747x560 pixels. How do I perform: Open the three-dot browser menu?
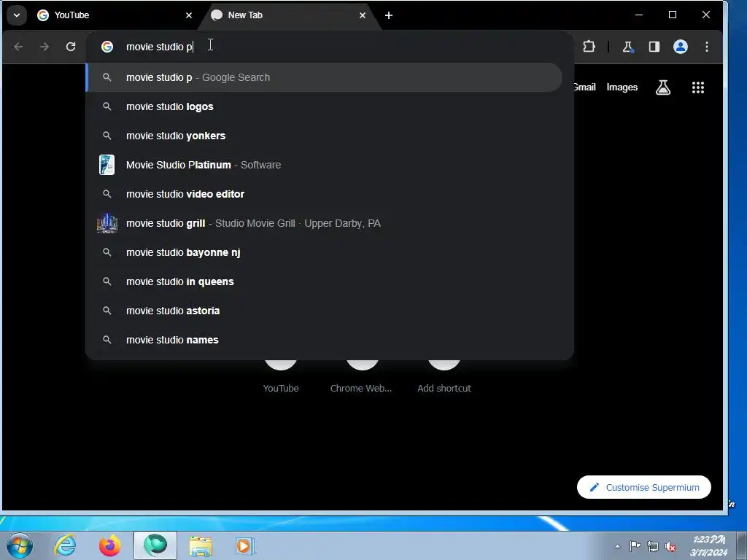click(x=706, y=47)
